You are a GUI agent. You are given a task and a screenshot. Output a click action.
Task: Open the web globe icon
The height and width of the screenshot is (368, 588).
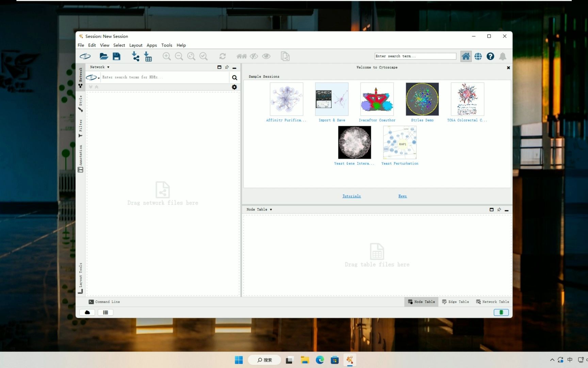(x=478, y=56)
